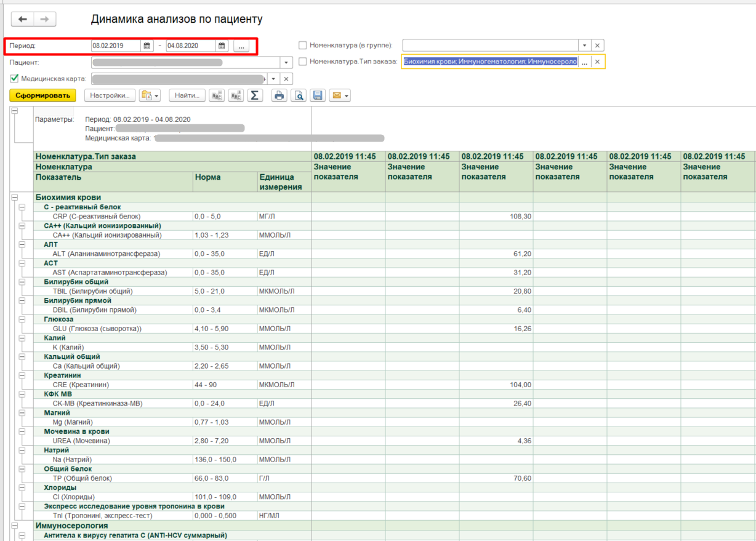The height and width of the screenshot is (541, 756).
Task: Toggle Номенклатура.Тип заказа checkbox
Action: coord(302,62)
